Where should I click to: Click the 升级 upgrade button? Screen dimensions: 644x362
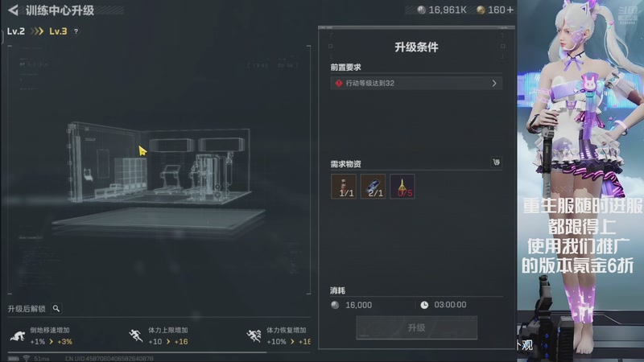(x=416, y=327)
